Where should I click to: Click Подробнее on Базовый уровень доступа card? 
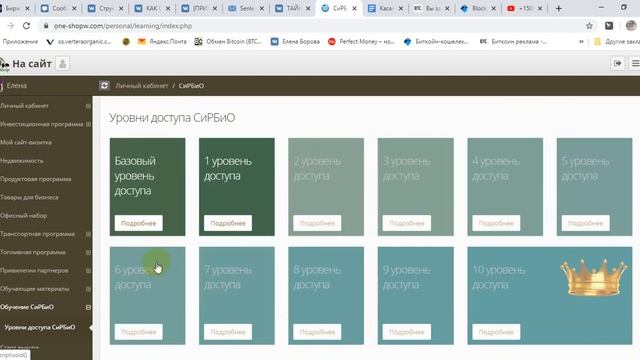(x=139, y=223)
